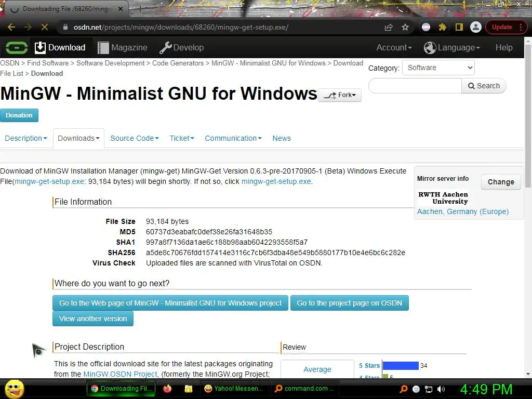Expand the Language dropdown
The height and width of the screenshot is (399, 532).
click(x=452, y=47)
